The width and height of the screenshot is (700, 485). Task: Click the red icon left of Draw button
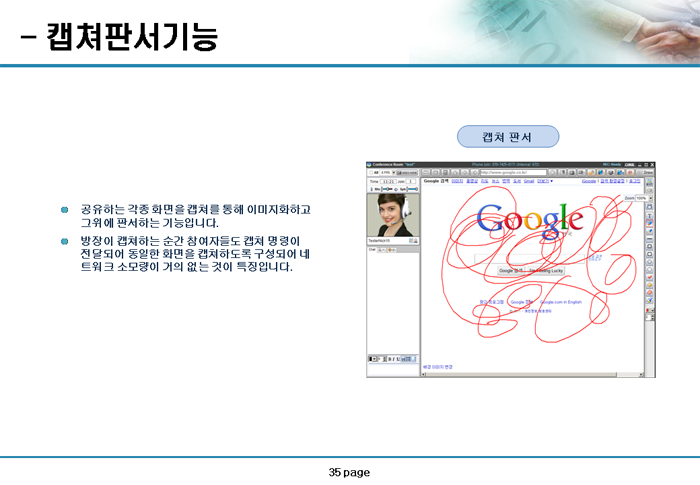pyautogui.click(x=630, y=172)
